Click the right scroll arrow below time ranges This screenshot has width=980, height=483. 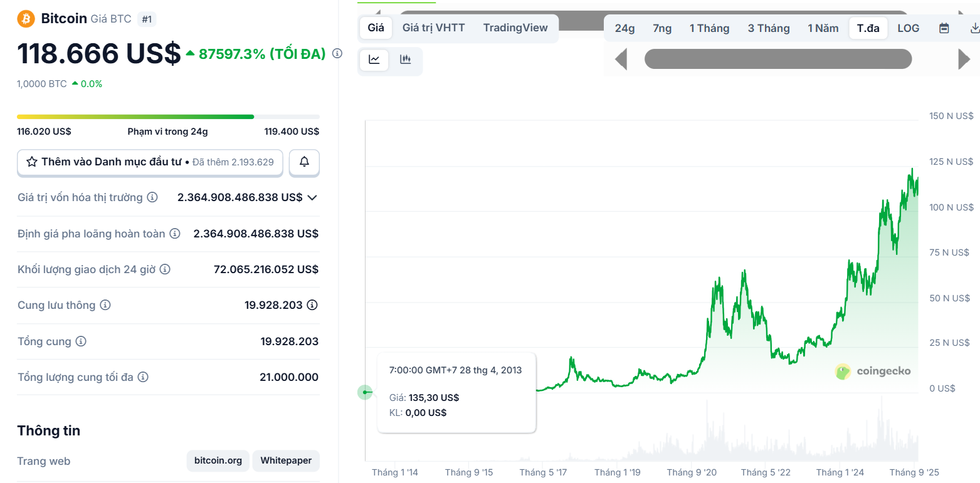(x=964, y=60)
